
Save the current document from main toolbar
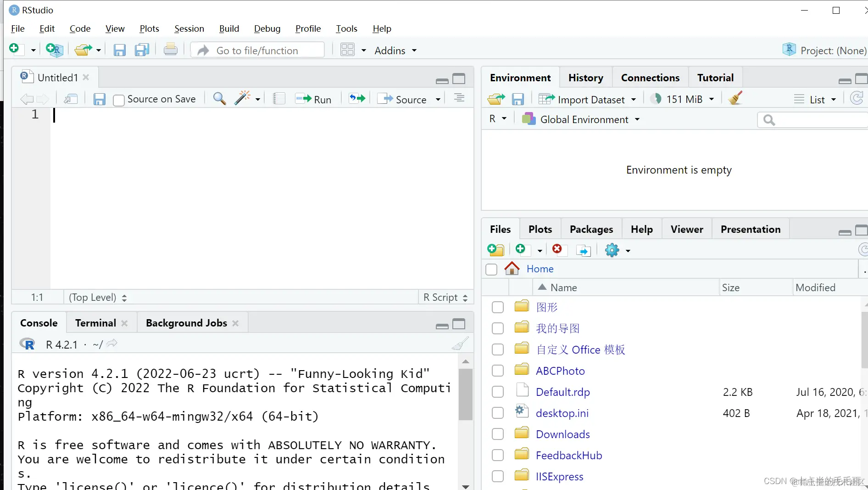click(119, 50)
